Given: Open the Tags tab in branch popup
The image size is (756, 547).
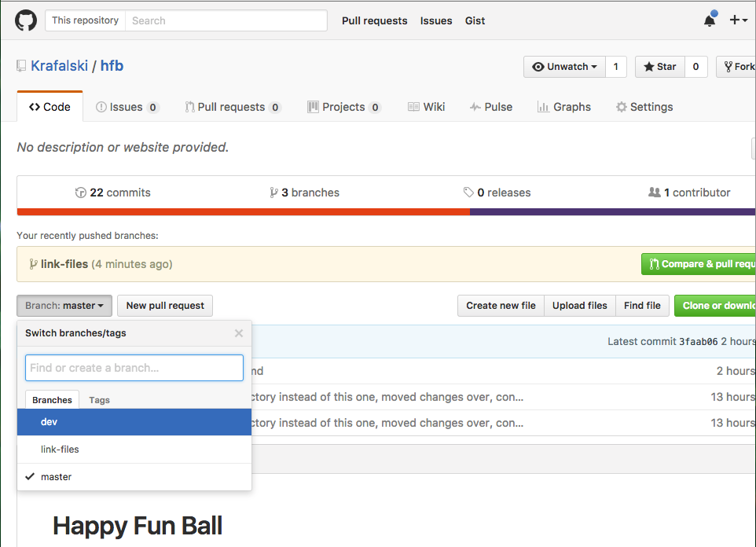Looking at the screenshot, I should (x=99, y=400).
